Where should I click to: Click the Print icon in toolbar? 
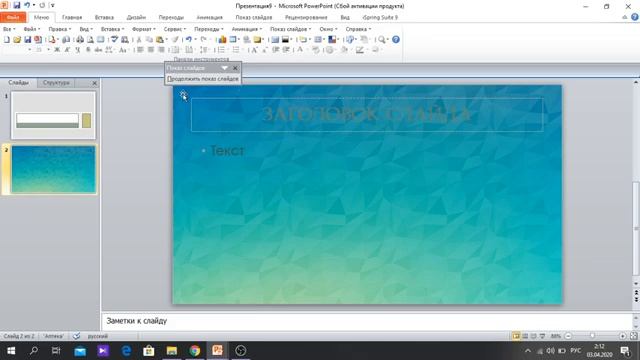80,40
